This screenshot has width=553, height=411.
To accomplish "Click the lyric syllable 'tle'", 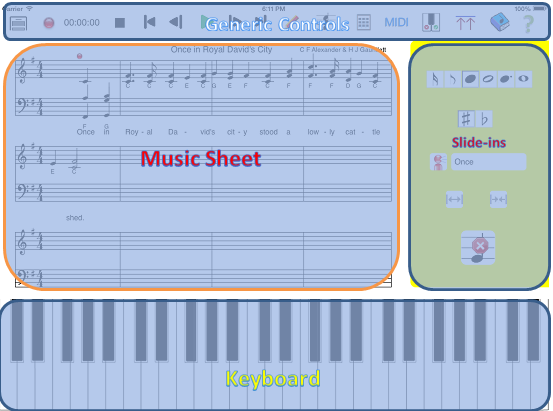I will (x=376, y=132).
